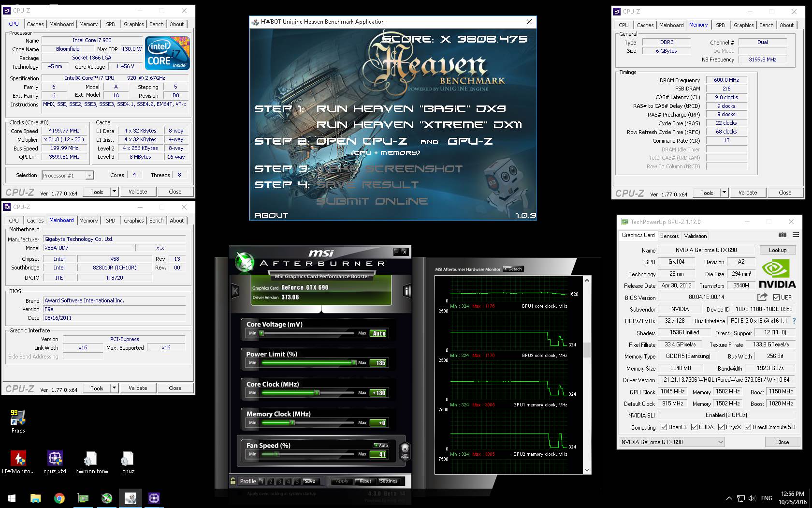Open Bench tab in Mainboard CPU-Z window
This screenshot has width=812, height=508.
coord(156,220)
